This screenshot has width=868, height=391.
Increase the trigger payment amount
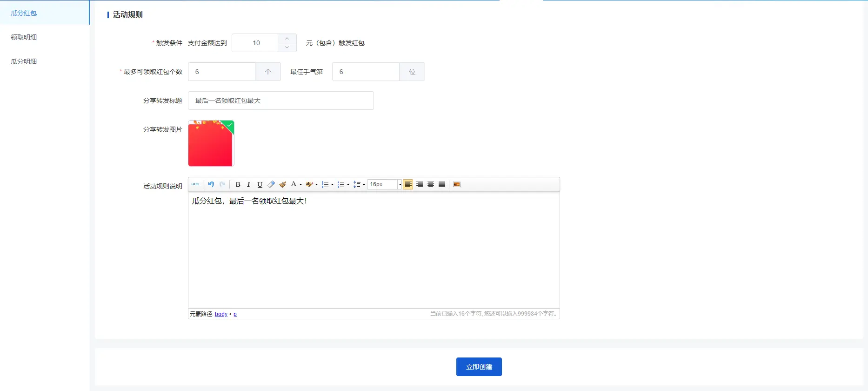tap(287, 38)
